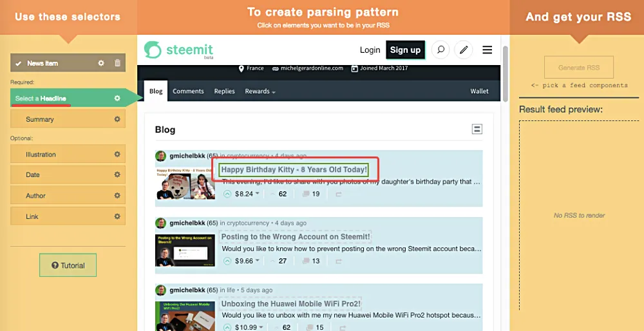Viewport: 644px width, 331px height.
Task: Choose the Select a Headline selector
Action: (68, 98)
